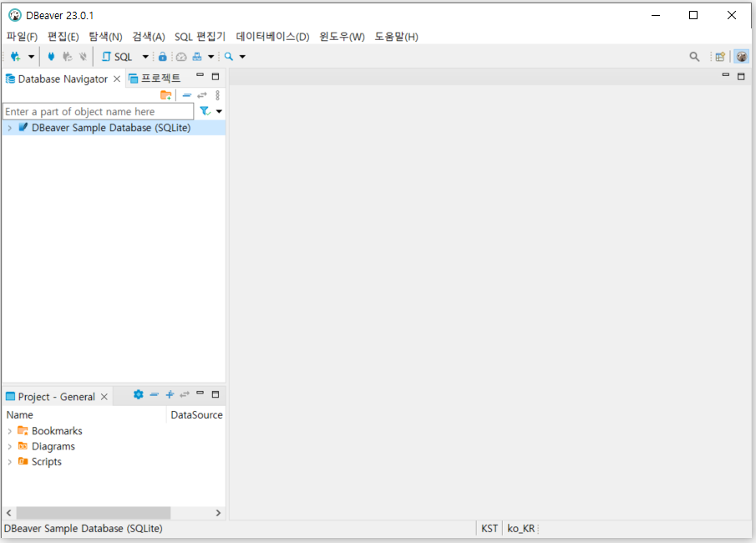The width and height of the screenshot is (756, 543).
Task: Minimize the Database Navigator panel
Action: pos(200,76)
